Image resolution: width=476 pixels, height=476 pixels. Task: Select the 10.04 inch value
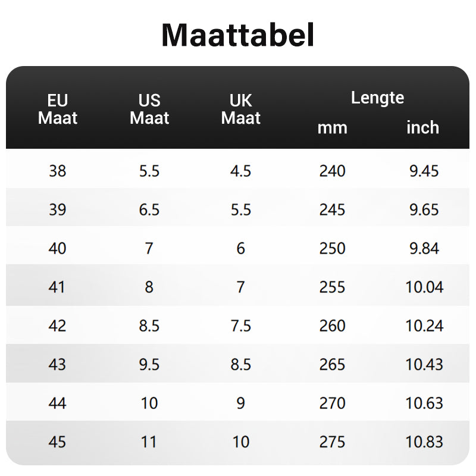click(424, 287)
